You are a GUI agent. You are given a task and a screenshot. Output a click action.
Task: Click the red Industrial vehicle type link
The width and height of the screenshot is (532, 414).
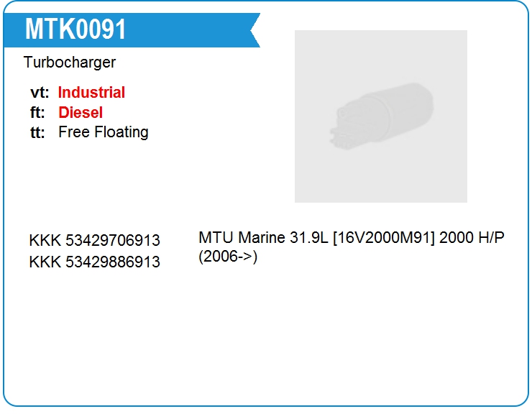point(91,93)
